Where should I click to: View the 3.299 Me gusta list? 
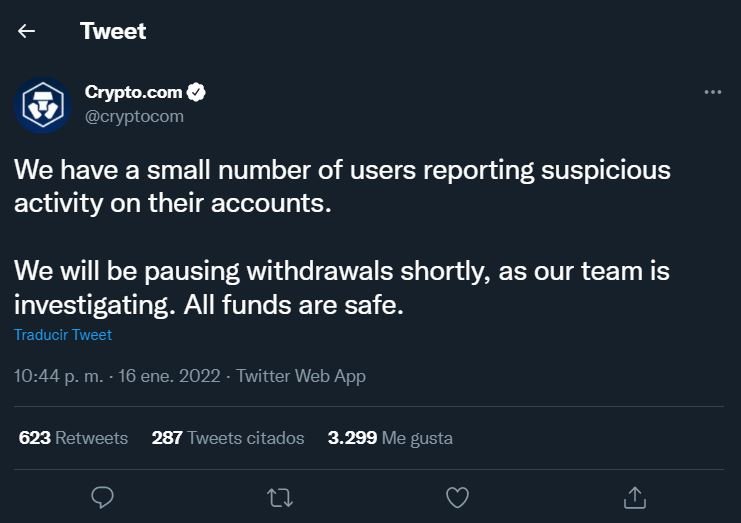tap(390, 438)
